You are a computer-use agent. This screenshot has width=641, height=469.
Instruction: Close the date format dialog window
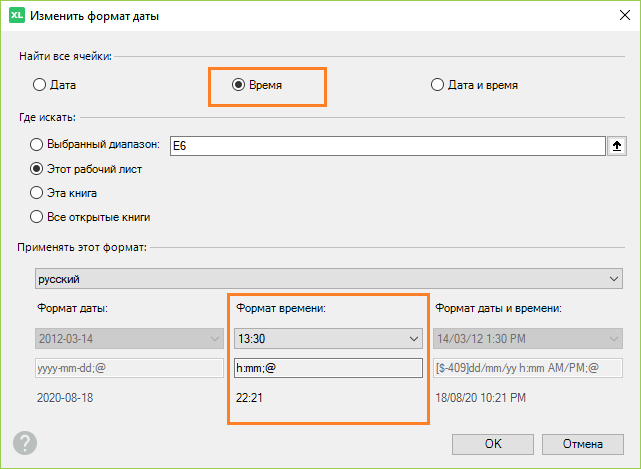[617, 16]
